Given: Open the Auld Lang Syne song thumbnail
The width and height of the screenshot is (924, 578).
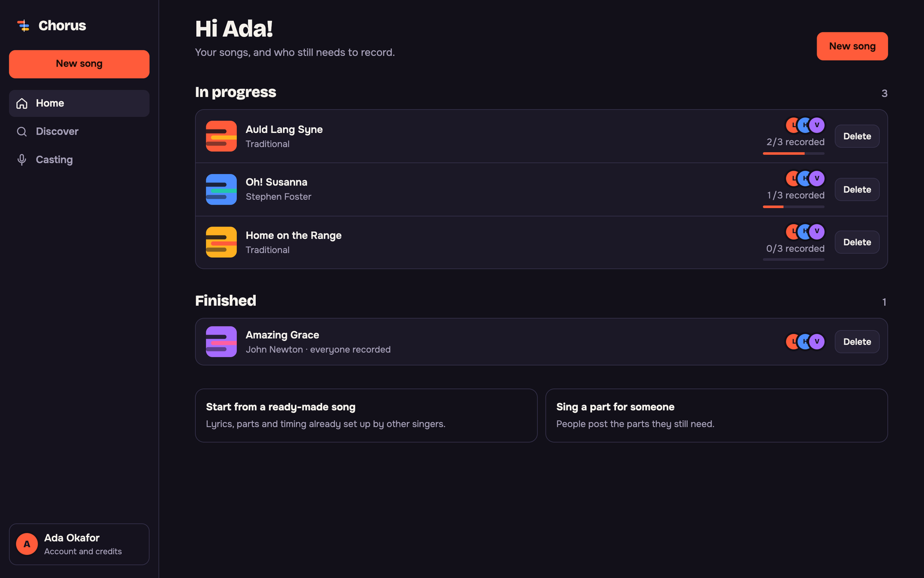Looking at the screenshot, I should pos(221,136).
